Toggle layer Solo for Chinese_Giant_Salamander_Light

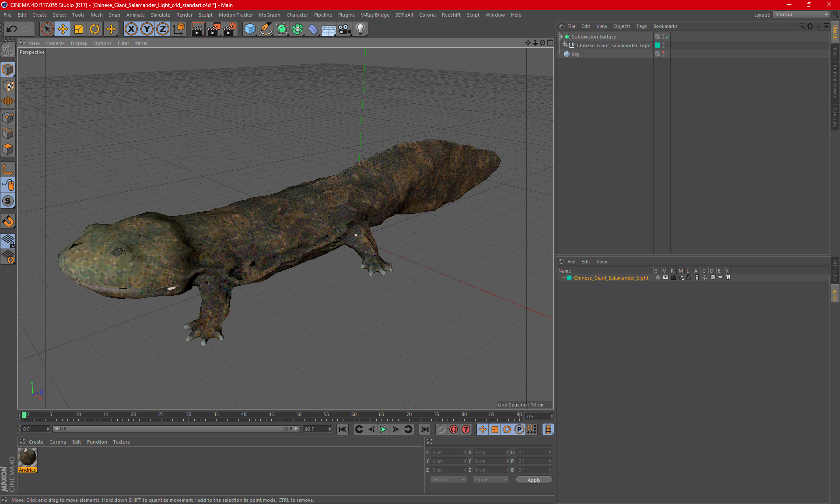point(658,277)
